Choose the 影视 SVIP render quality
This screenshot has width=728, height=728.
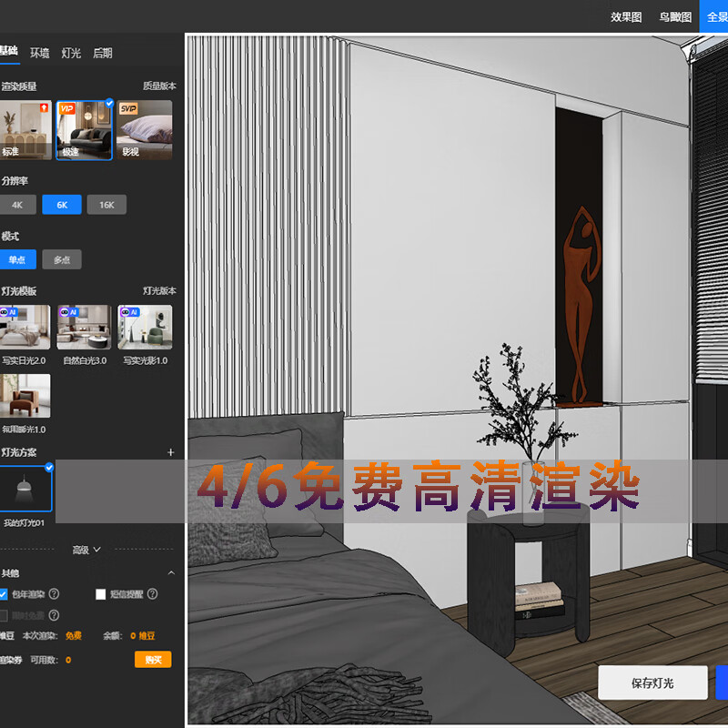(145, 129)
